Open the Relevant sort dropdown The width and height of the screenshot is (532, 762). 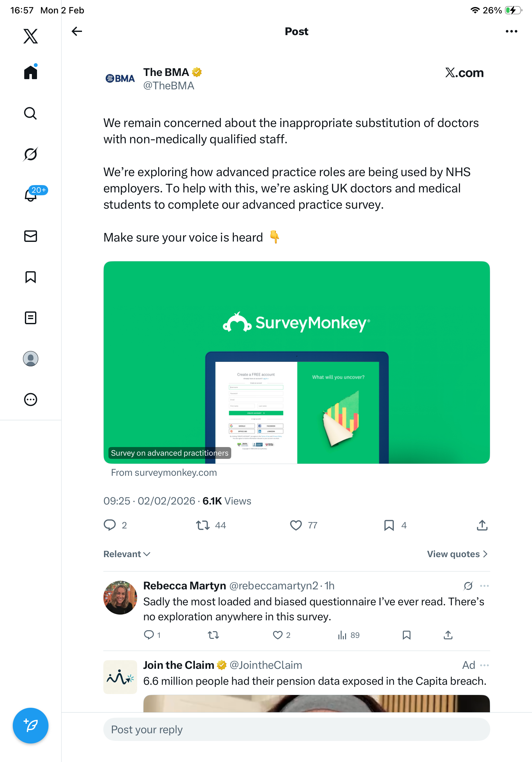[x=127, y=554]
